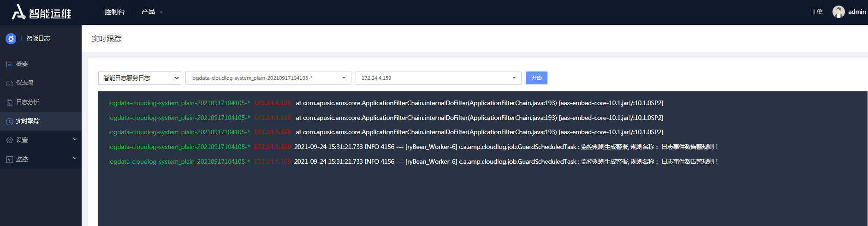Click the last GuardScheduledTask log line
The height and width of the screenshot is (226, 868).
pyautogui.click(x=413, y=161)
